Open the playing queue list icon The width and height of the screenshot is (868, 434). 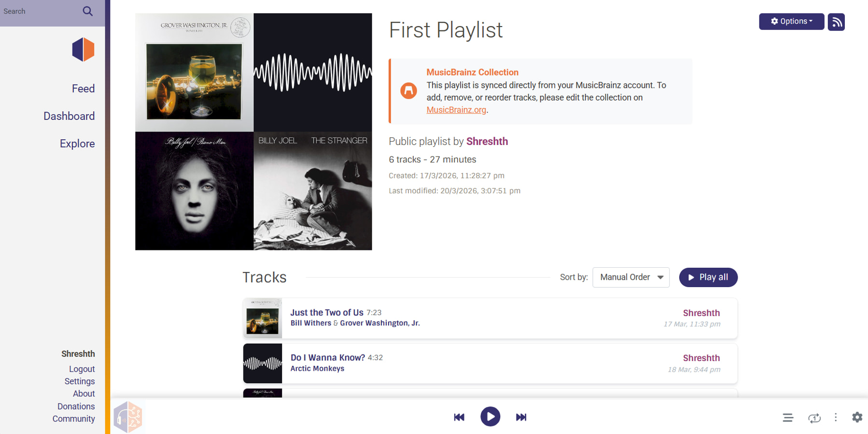pos(787,418)
